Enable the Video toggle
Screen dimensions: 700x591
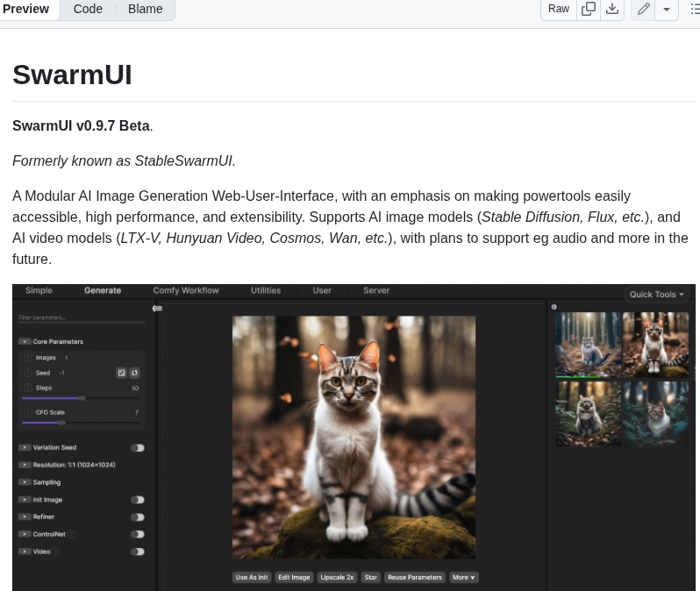(138, 552)
